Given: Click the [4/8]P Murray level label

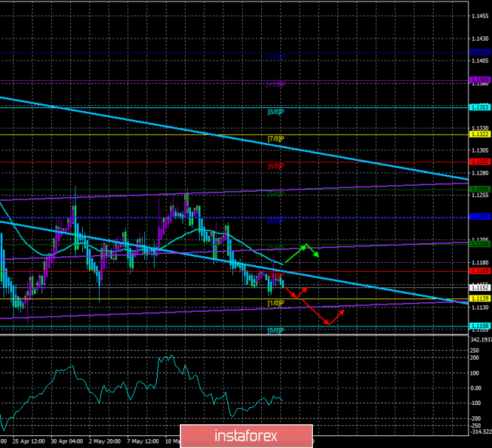Looking at the screenshot, I should click(276, 221).
